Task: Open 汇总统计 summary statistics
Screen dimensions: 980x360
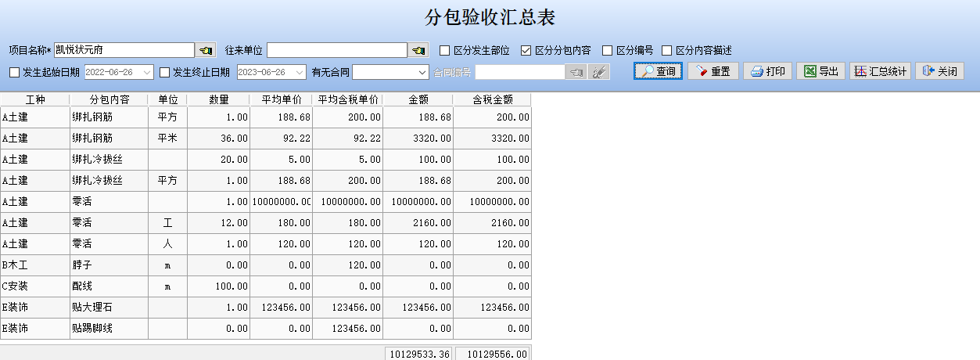Action: pyautogui.click(x=880, y=71)
